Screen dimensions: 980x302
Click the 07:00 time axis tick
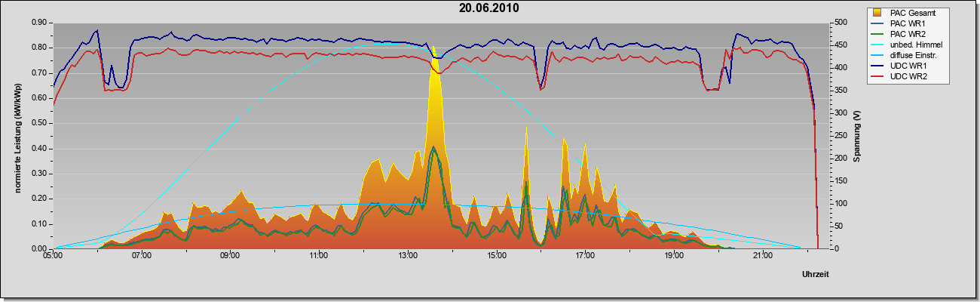point(142,256)
